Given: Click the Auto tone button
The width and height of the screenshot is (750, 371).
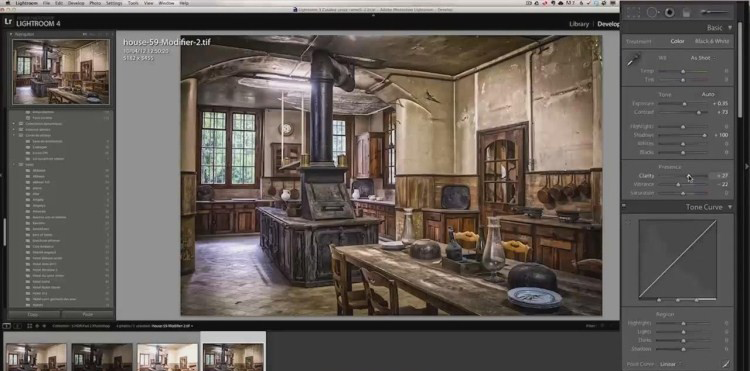Looking at the screenshot, I should (707, 94).
